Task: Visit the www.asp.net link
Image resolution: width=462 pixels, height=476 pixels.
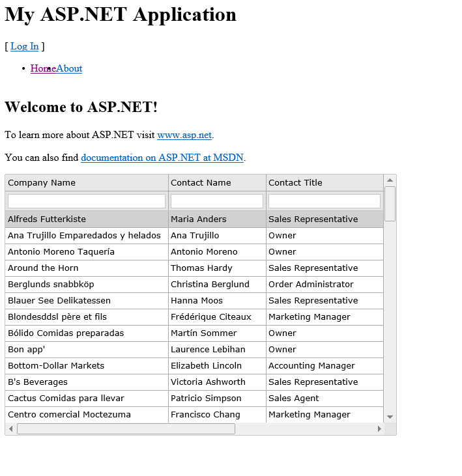Action: (184, 135)
